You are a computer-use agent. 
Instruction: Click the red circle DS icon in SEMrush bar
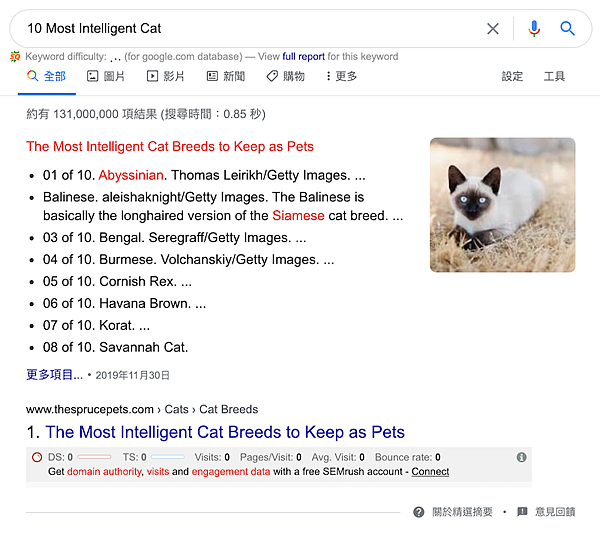pos(37,457)
